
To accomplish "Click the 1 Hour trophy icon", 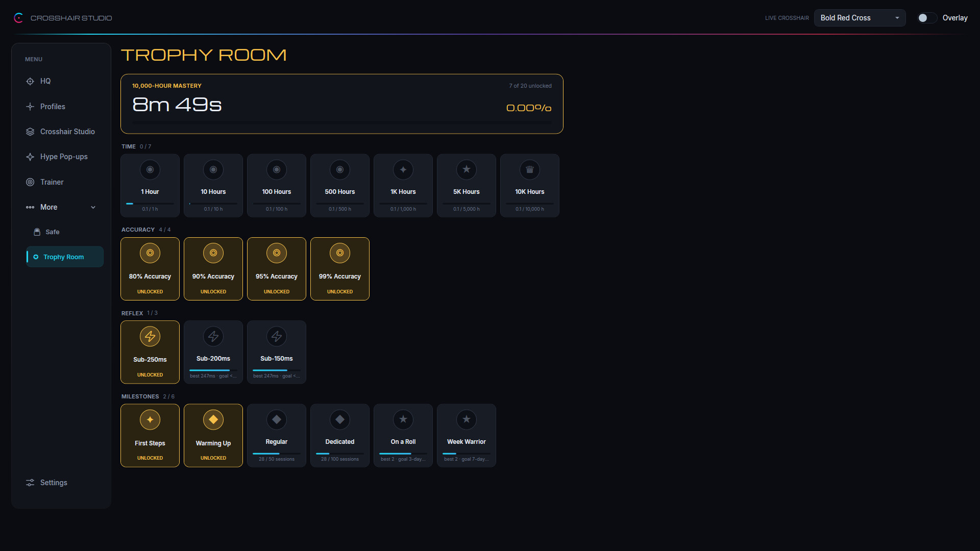I will tap(150, 170).
